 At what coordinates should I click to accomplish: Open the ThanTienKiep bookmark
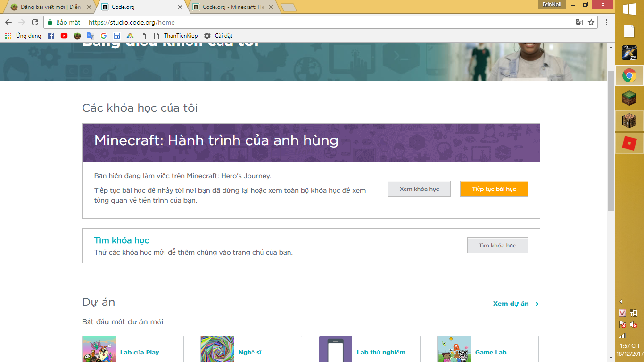coord(176,36)
